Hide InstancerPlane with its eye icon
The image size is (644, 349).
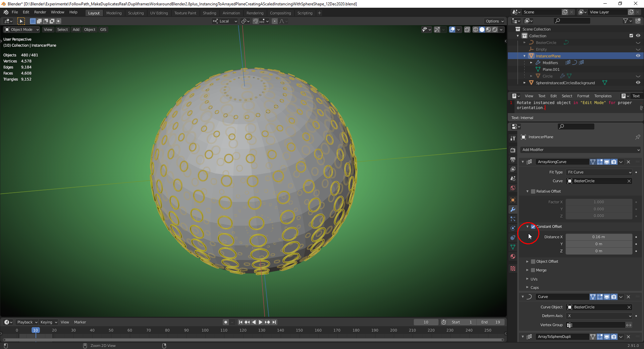coord(638,56)
